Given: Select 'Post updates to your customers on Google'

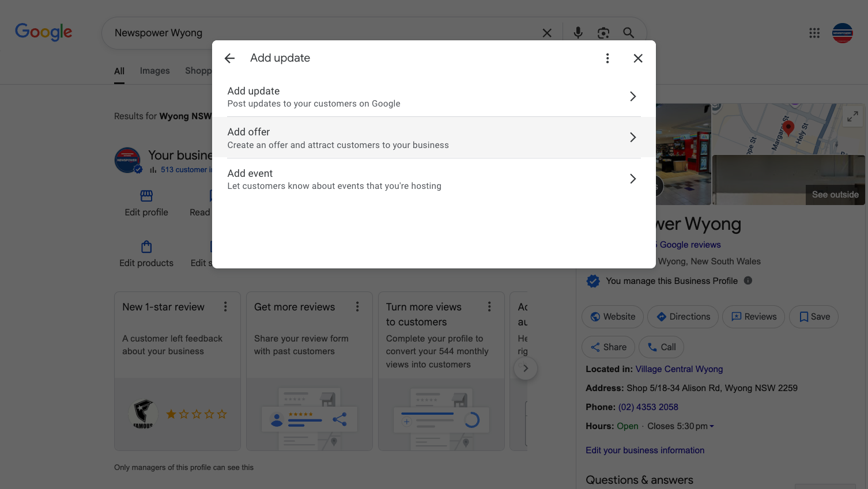Looking at the screenshot, I should click(x=314, y=104).
